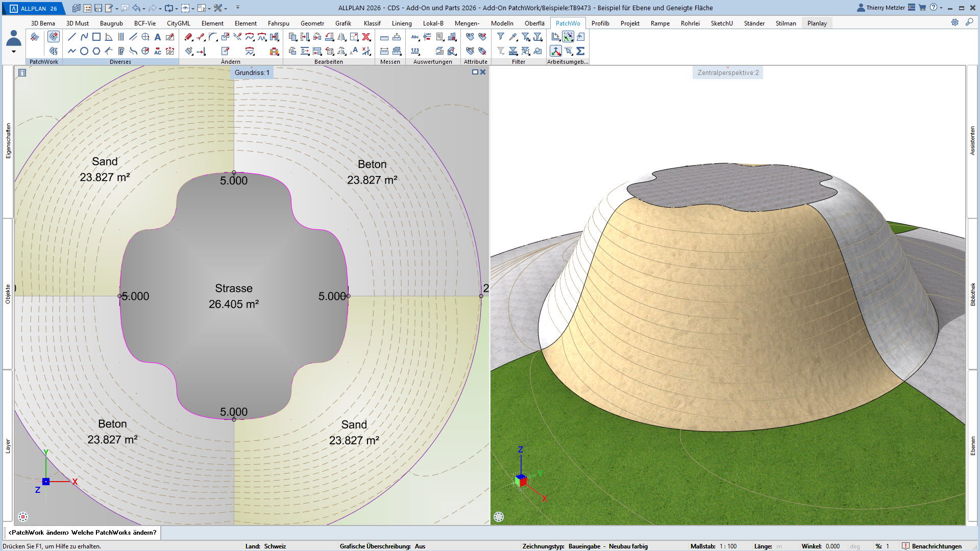980x551 pixels.
Task: Select the Circle drawing tool
Action: tap(84, 51)
